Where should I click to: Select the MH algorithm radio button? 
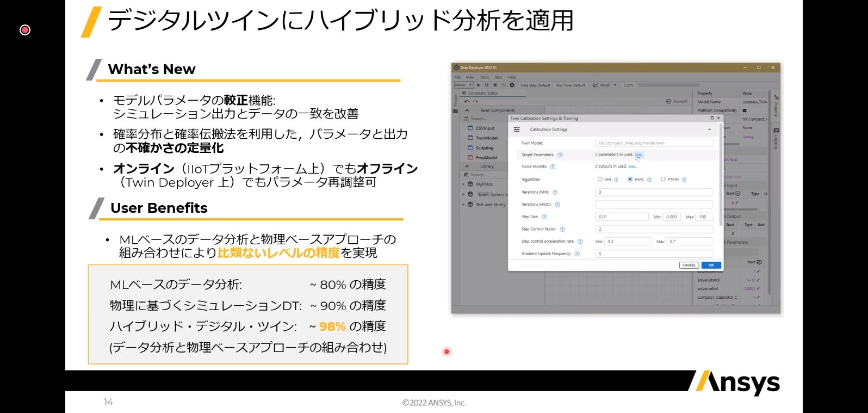tap(600, 179)
